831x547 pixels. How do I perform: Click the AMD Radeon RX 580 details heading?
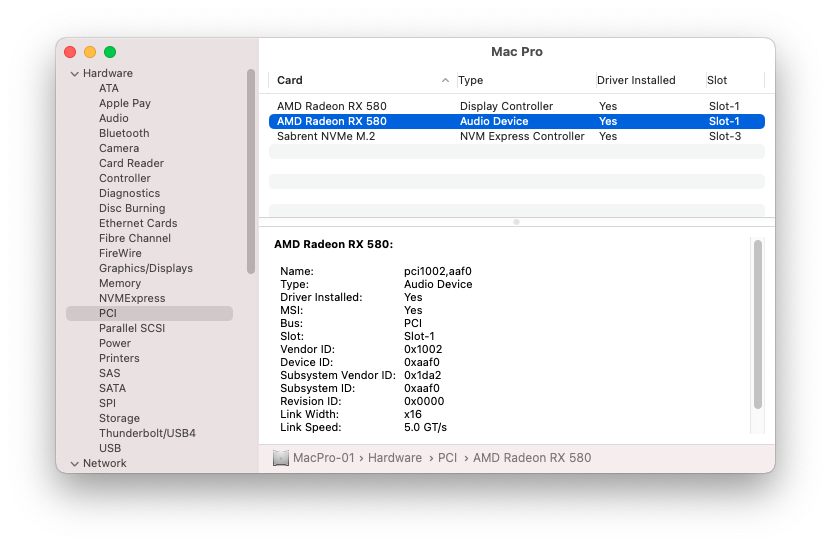point(333,244)
